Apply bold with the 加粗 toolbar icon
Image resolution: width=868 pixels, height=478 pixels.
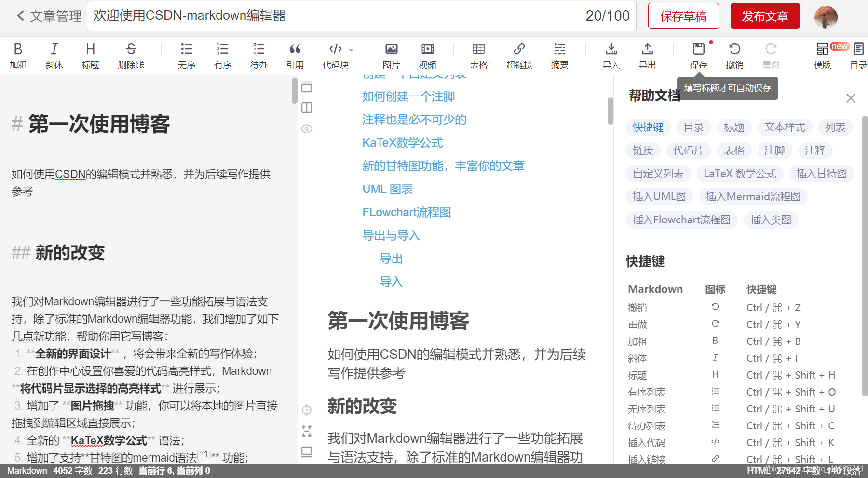pos(18,55)
